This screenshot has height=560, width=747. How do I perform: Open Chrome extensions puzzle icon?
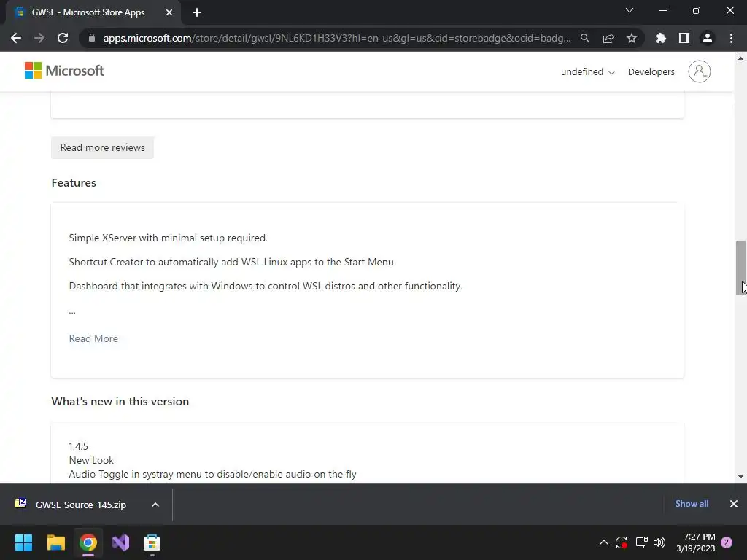click(660, 38)
